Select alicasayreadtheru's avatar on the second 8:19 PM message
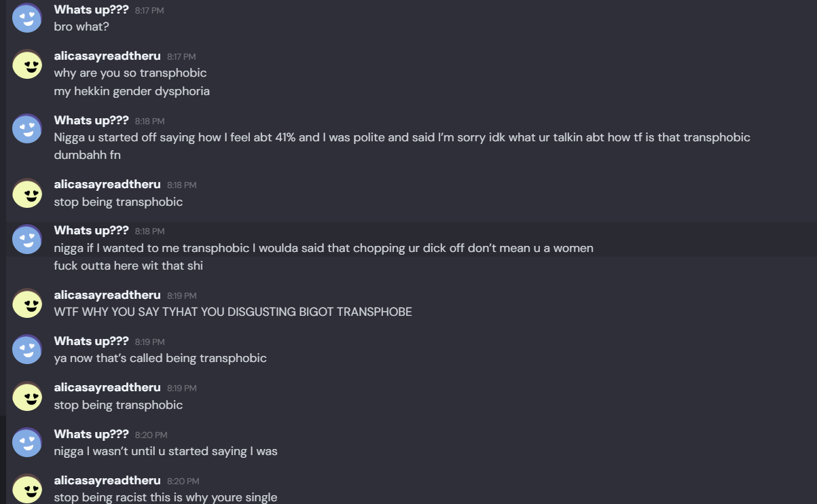Screen dimensions: 817x504 click(27, 396)
